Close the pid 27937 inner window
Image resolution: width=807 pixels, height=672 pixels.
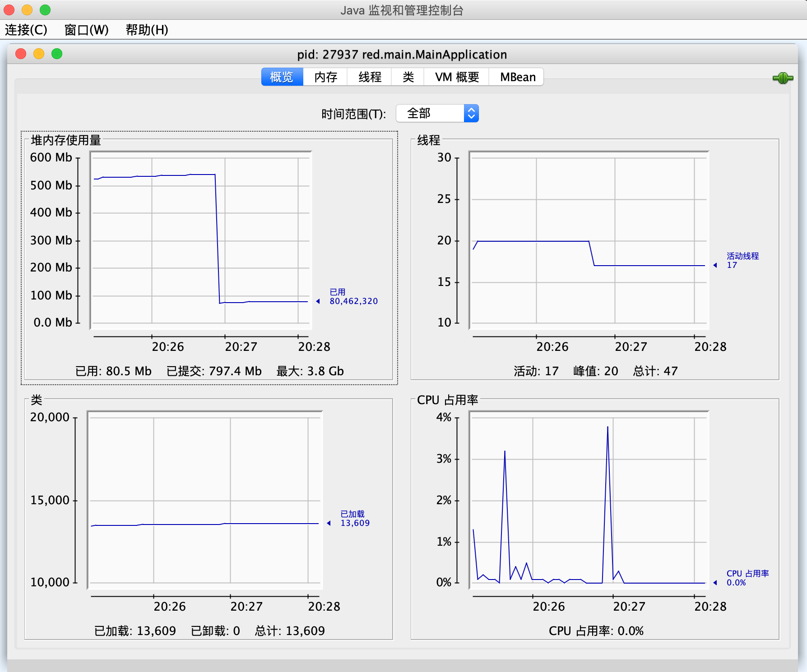(x=21, y=54)
